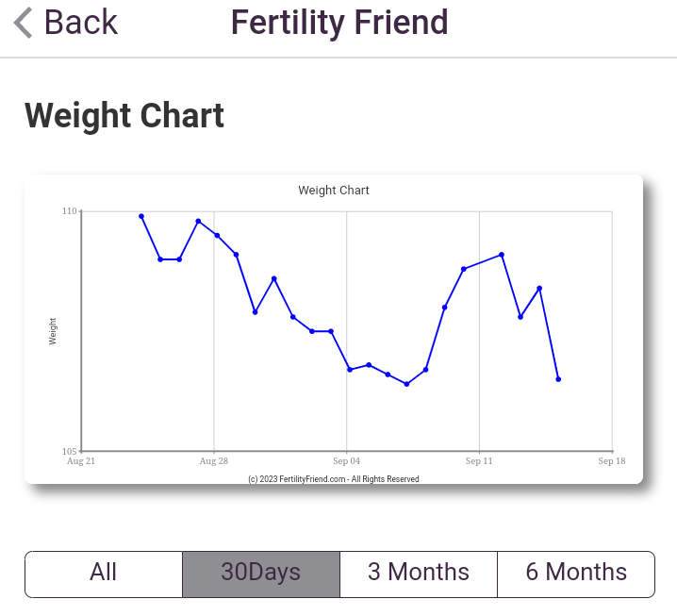Click the Aug 21 x-axis label

81,461
